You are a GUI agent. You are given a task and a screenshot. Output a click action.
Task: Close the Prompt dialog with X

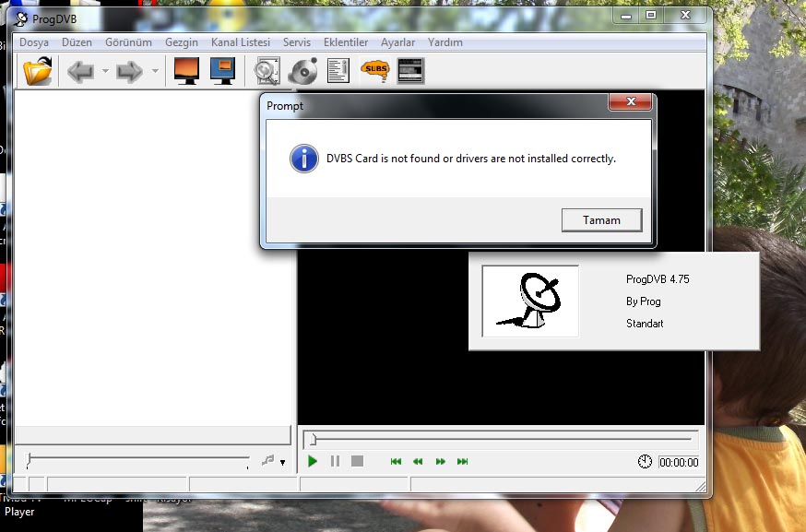pyautogui.click(x=631, y=101)
